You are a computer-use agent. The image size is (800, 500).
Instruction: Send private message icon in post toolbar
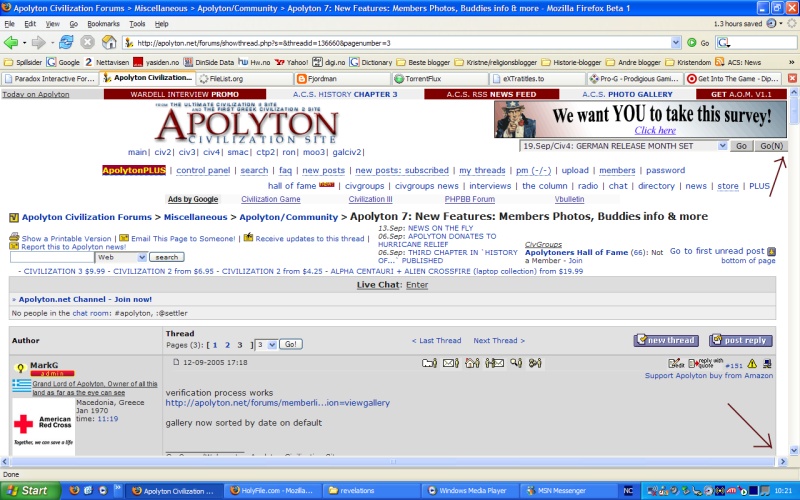pos(494,363)
